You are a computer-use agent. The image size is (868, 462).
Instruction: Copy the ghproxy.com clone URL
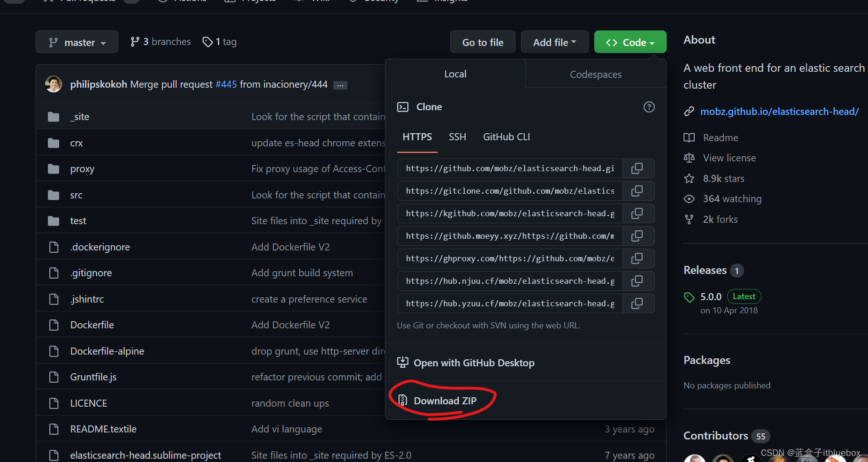coord(637,258)
